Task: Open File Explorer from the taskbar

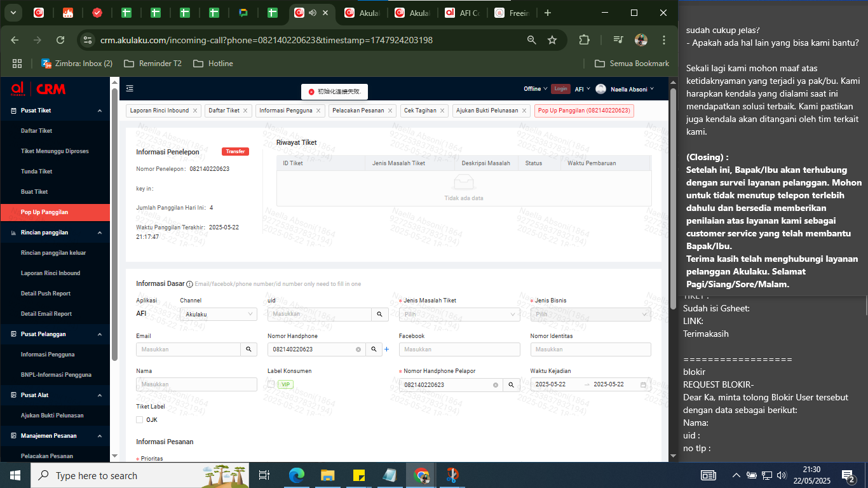Action: pos(327,475)
